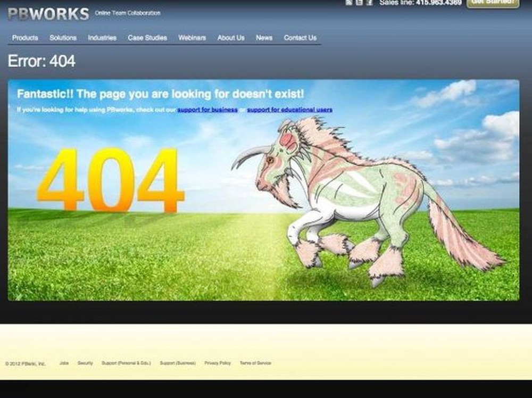Select Industries in the navigation bar
Image resolution: width=532 pixels, height=398 pixels.
[x=102, y=38]
